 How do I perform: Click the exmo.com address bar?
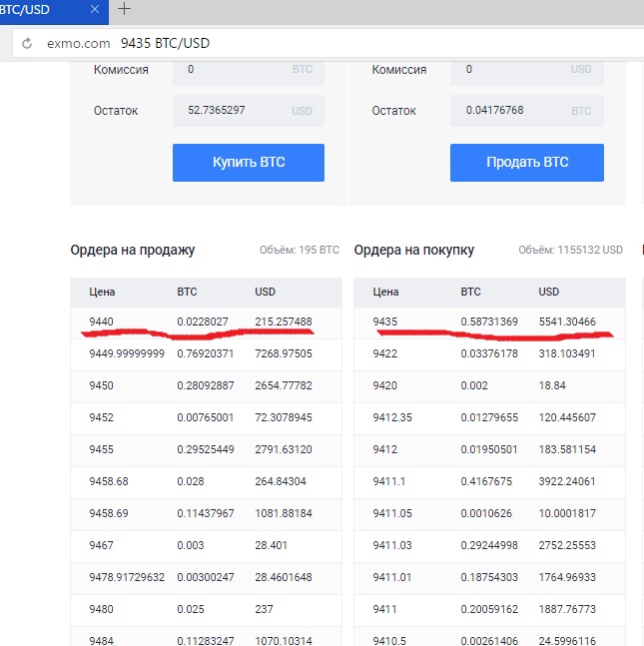[x=327, y=43]
